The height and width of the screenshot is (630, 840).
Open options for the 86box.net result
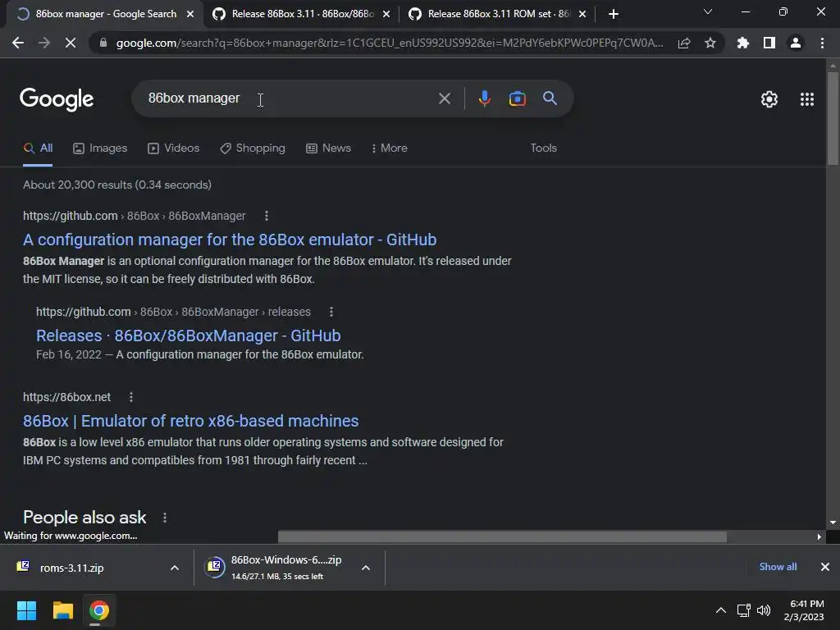(x=131, y=397)
